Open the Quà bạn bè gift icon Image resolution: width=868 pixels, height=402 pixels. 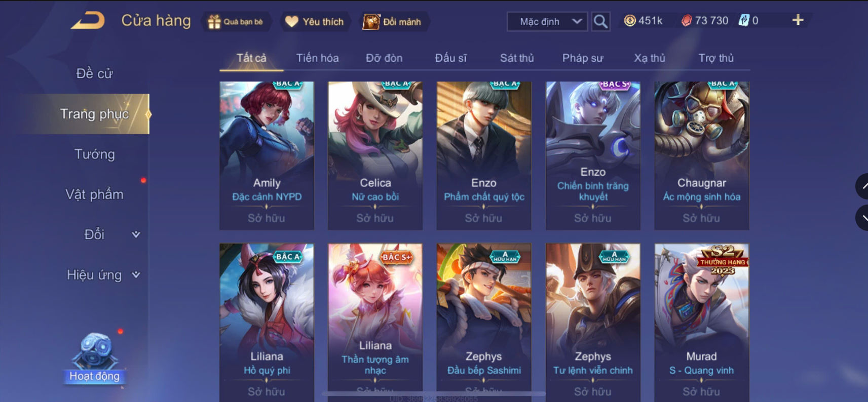(215, 22)
